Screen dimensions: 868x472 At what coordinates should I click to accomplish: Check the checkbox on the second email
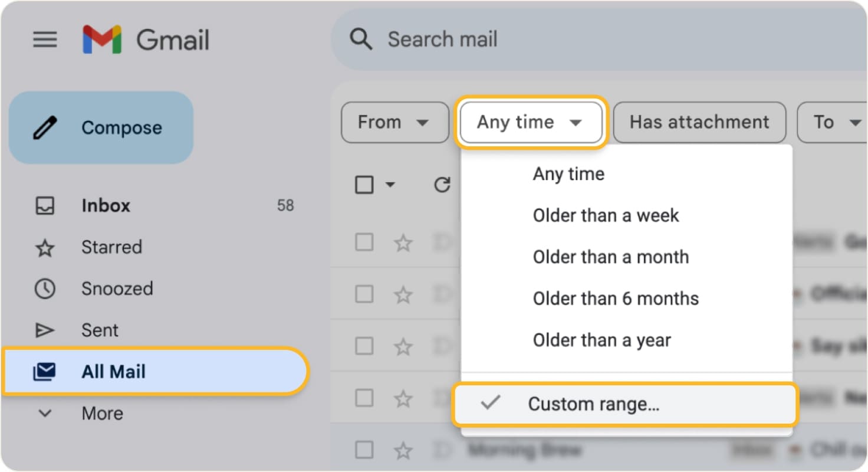(x=364, y=294)
